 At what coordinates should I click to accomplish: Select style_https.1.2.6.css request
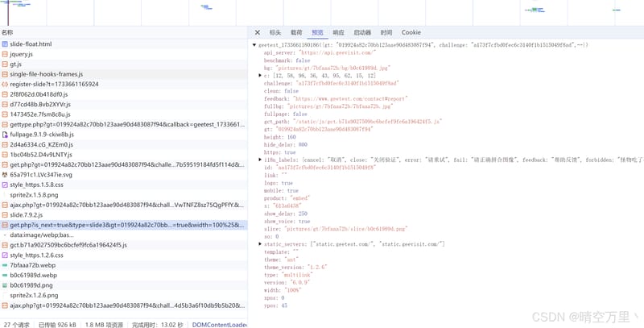[x=124, y=255]
